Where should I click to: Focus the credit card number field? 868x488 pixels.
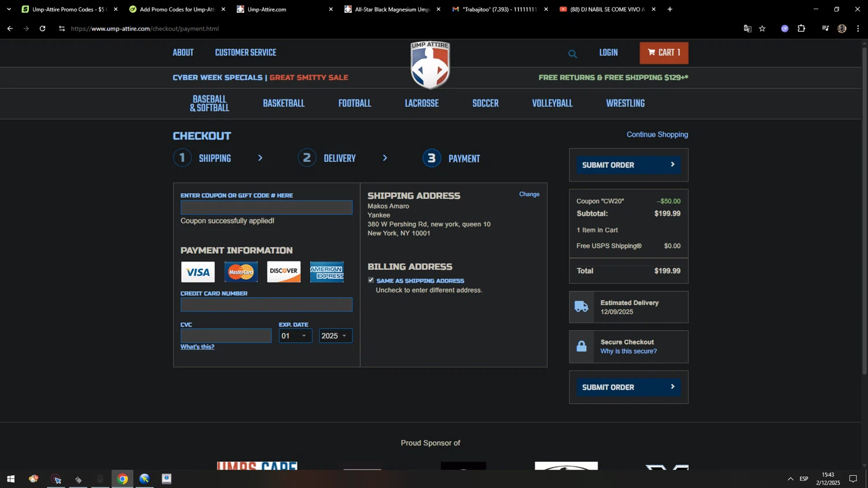(266, 305)
